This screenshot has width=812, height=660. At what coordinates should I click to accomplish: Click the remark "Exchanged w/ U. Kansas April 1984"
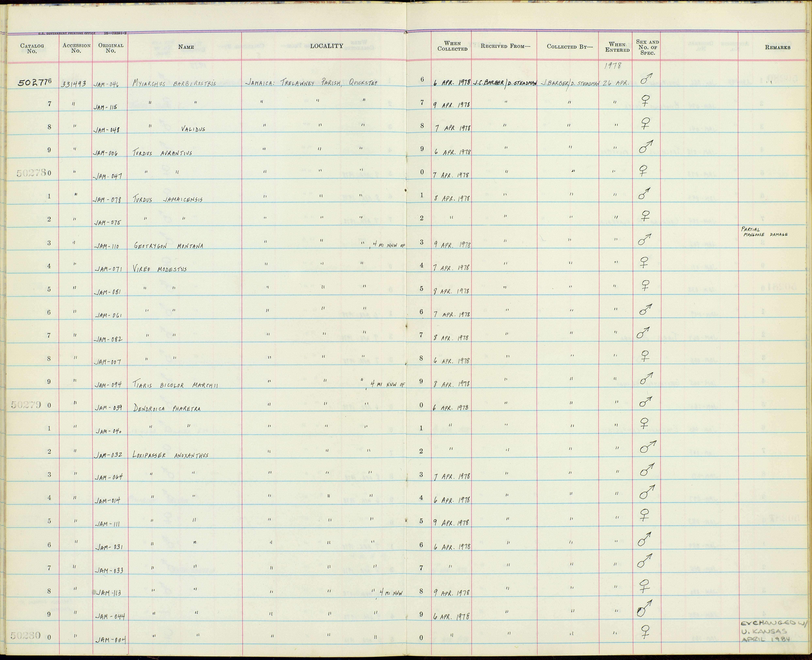774,631
